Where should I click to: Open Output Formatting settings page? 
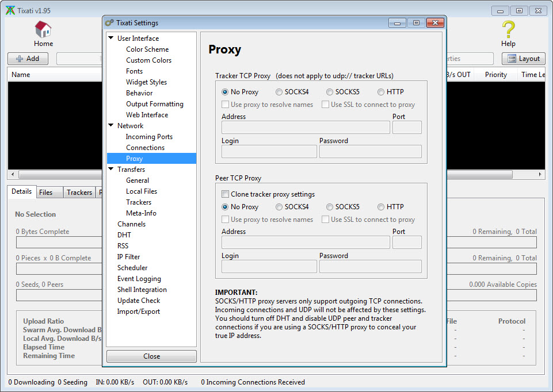(155, 104)
